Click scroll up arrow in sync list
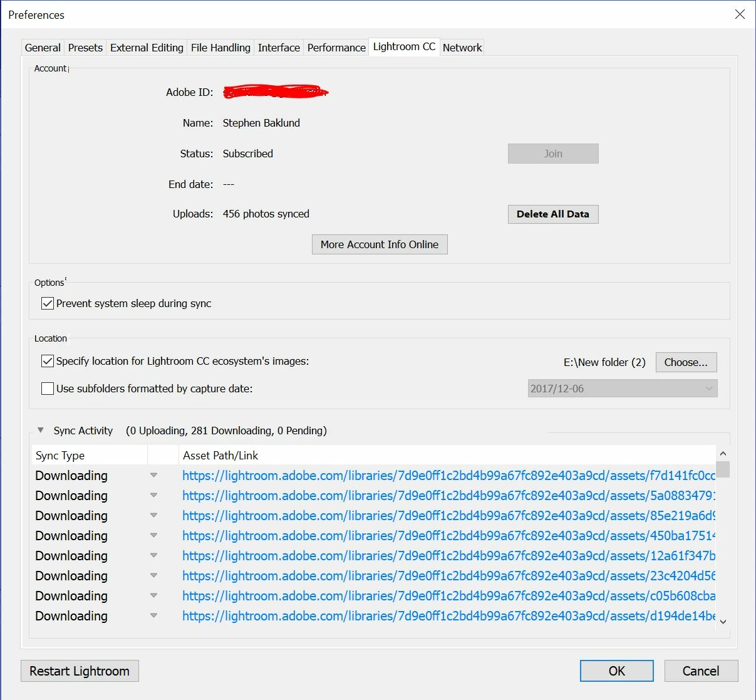Screen dimensions: 756x700 click(723, 453)
